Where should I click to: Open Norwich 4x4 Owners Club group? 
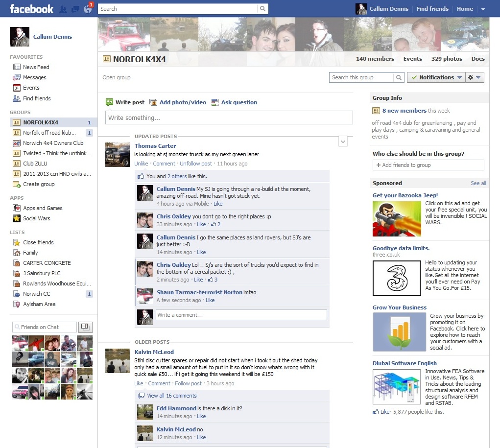tap(53, 143)
